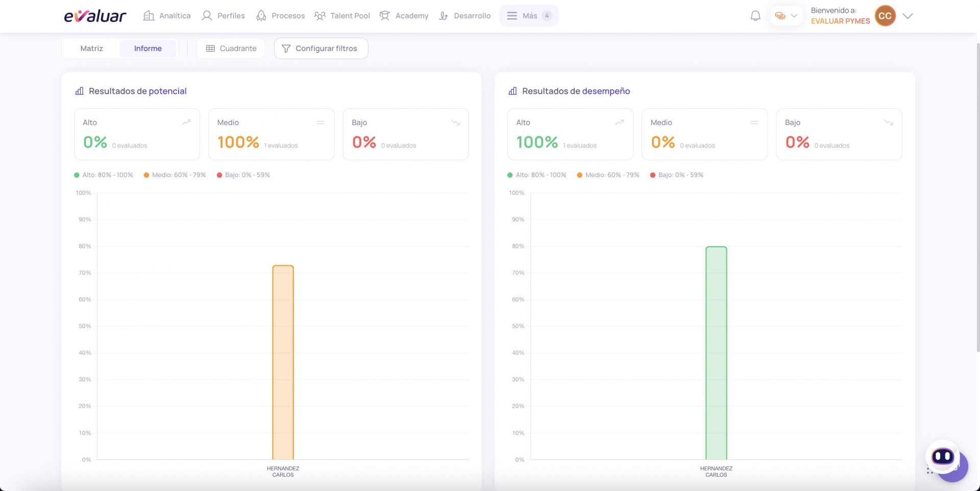The height and width of the screenshot is (491, 980).
Task: Click the CC user avatar
Action: pyautogui.click(x=885, y=16)
